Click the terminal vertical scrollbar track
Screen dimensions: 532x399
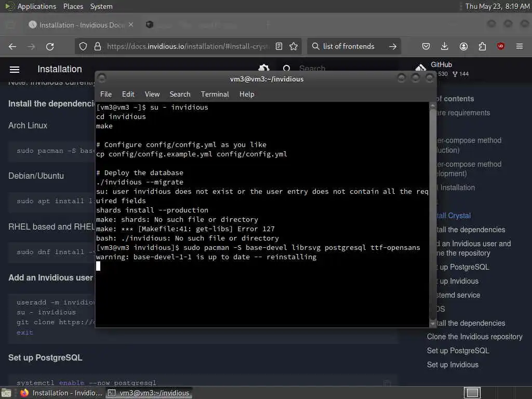pos(433,215)
